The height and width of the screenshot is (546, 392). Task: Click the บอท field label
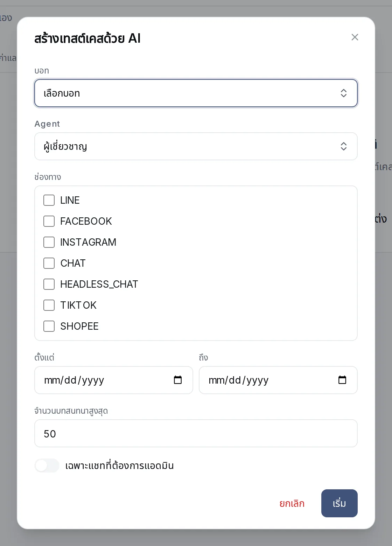coord(42,70)
